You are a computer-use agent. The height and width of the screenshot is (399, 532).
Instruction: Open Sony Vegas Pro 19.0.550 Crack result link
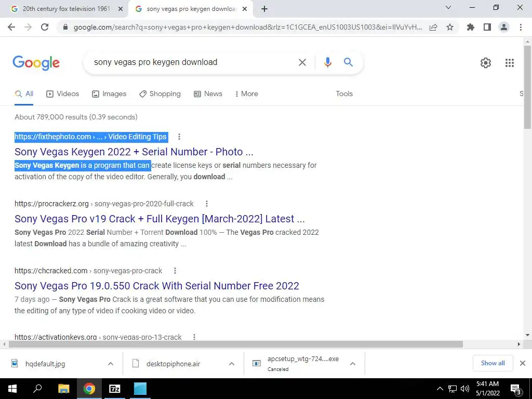point(157,286)
